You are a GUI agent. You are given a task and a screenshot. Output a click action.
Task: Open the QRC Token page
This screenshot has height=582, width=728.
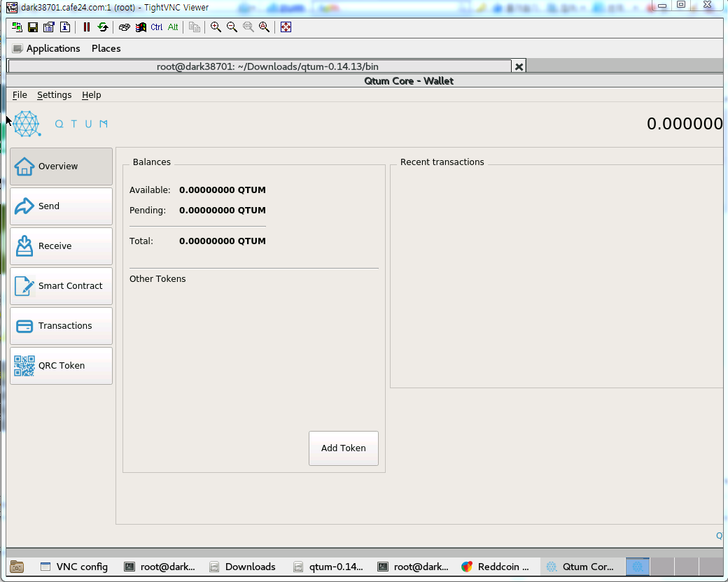click(62, 366)
